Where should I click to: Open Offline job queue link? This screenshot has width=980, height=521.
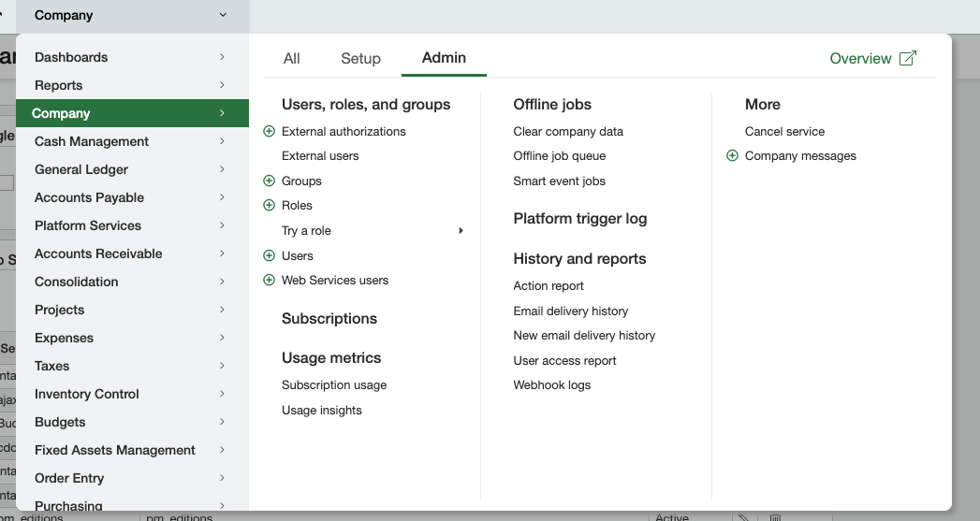pyautogui.click(x=560, y=155)
